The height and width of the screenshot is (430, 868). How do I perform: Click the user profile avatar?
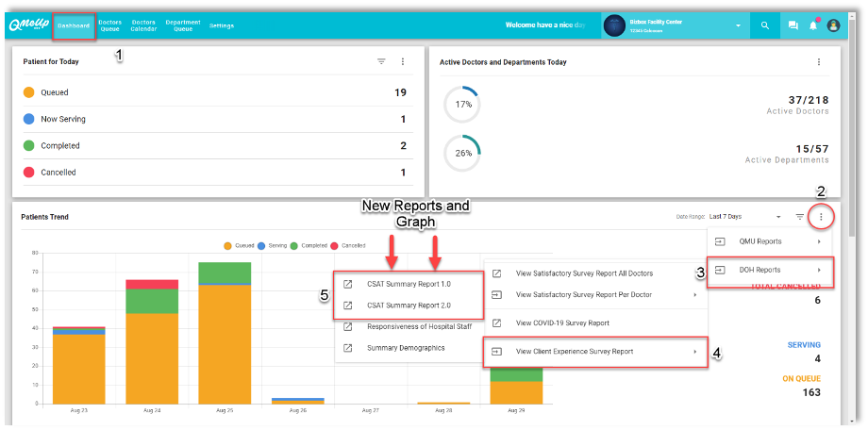(833, 25)
